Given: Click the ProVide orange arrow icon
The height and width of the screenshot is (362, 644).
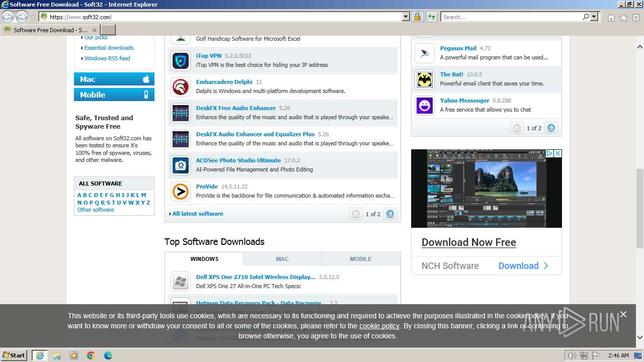Looking at the screenshot, I should (x=181, y=191).
